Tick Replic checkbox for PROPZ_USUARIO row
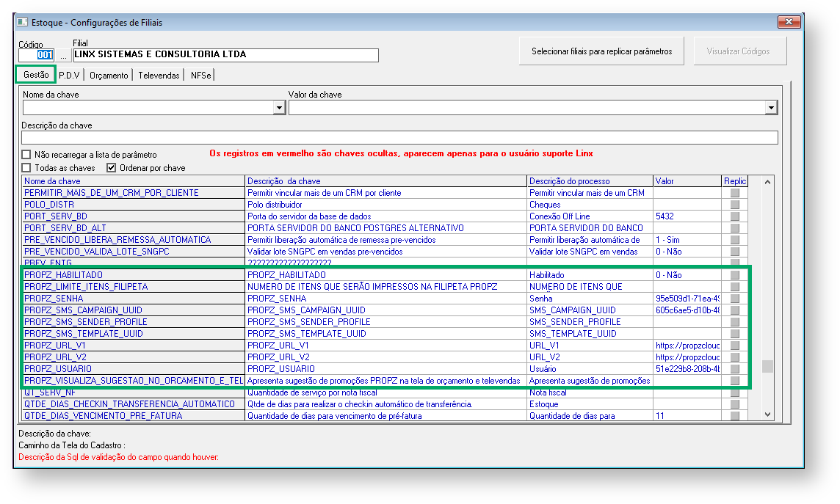This screenshot has width=840, height=504. tap(734, 369)
